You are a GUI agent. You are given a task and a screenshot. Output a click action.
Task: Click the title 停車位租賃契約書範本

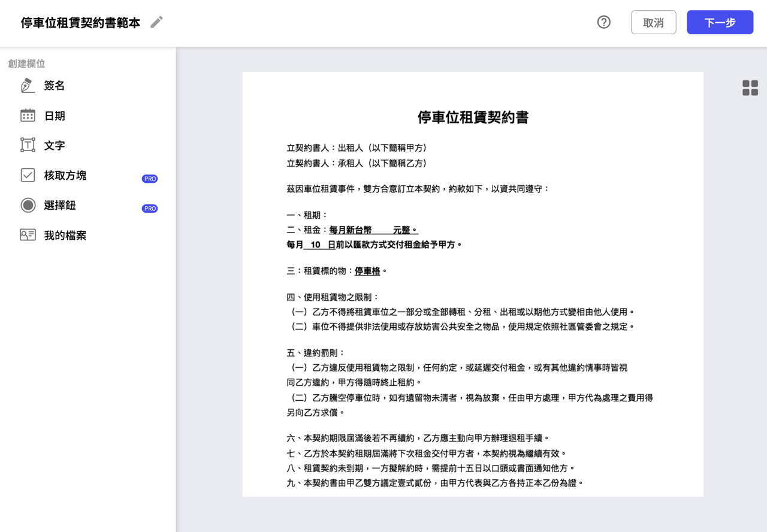(80, 23)
